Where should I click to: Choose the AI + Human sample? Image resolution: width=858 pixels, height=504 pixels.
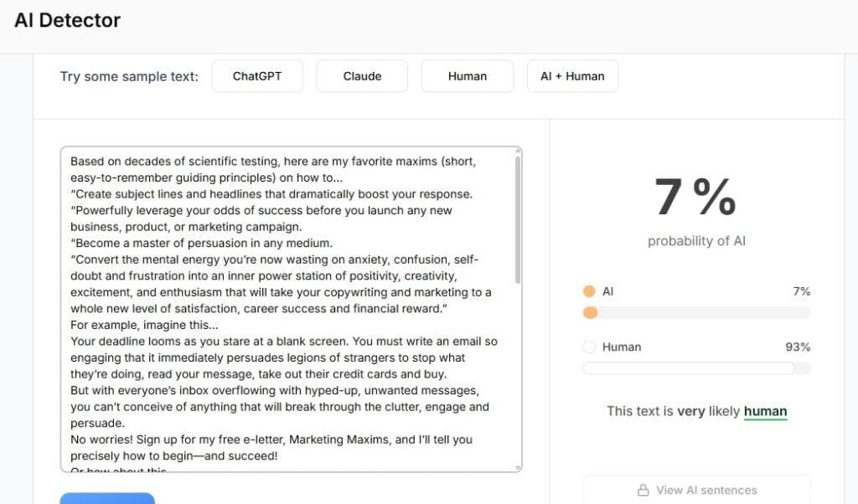tap(572, 76)
